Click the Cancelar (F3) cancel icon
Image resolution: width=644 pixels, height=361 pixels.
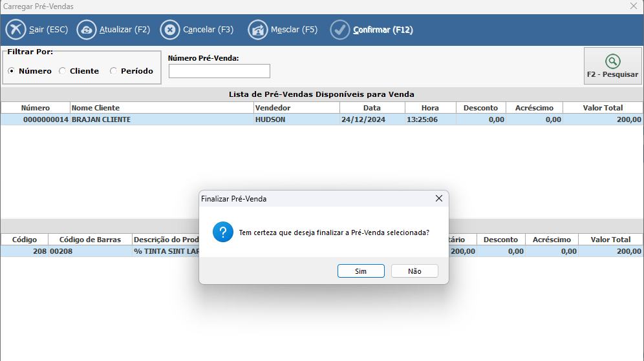pyautogui.click(x=170, y=30)
